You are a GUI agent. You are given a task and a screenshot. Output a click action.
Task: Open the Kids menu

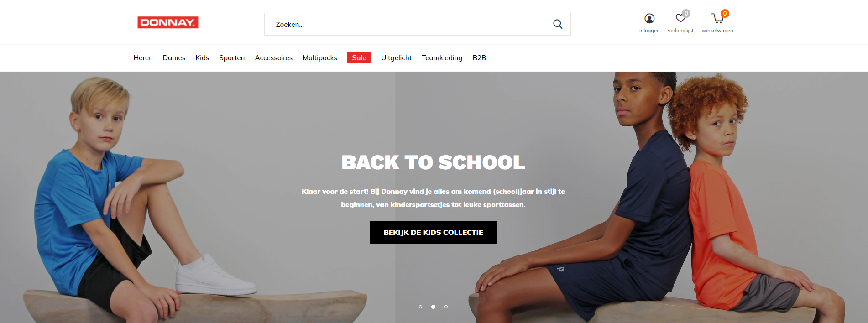point(202,58)
